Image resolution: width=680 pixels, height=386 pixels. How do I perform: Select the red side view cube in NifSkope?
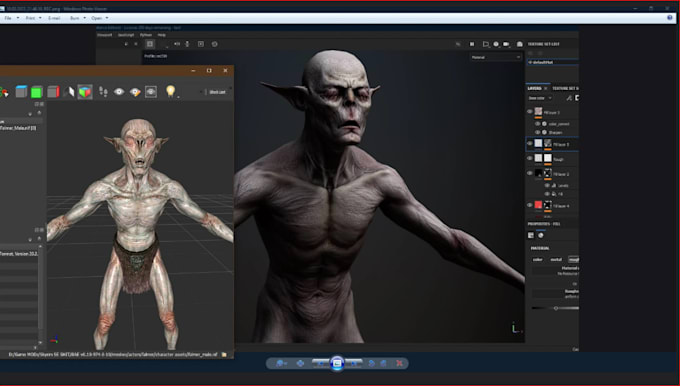click(53, 92)
